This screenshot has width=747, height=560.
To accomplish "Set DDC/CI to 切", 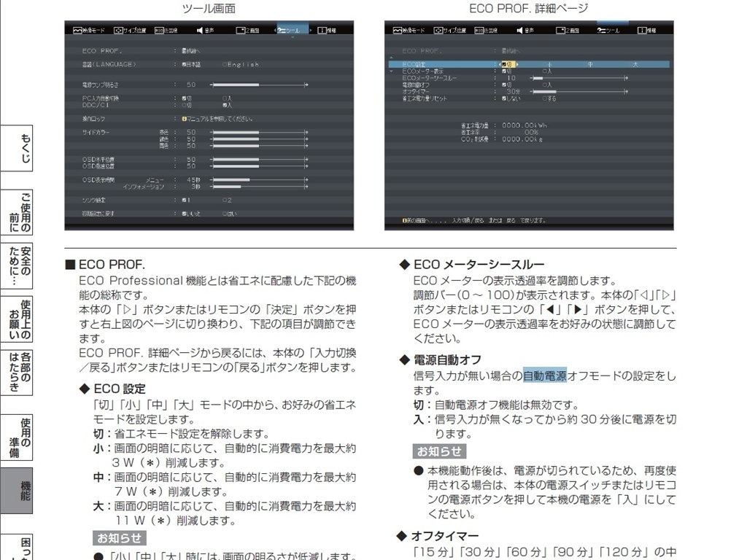I will [187, 105].
